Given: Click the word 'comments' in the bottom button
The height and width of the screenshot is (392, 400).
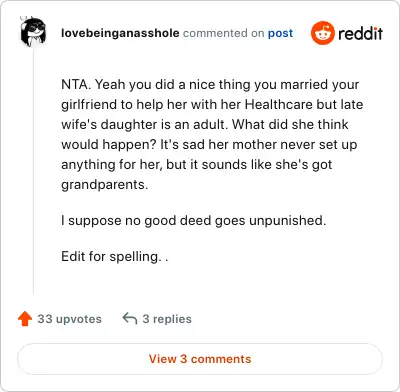Looking at the screenshot, I should pos(221,359).
